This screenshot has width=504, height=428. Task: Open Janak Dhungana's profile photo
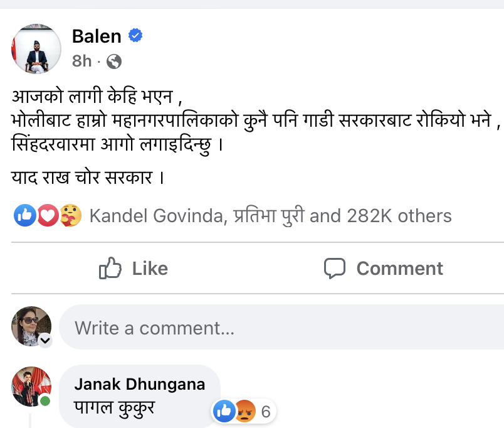click(x=31, y=386)
